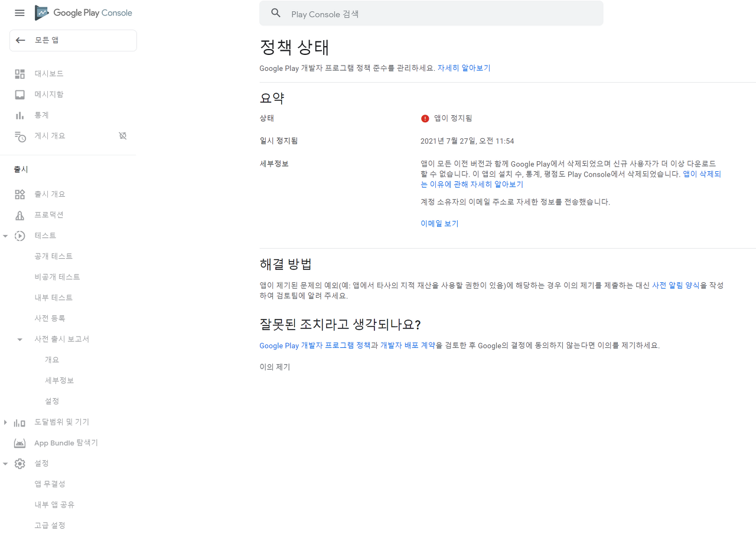Collapse the 테스트 section arrow
Image resolution: width=756 pixels, height=544 pixels.
5,236
